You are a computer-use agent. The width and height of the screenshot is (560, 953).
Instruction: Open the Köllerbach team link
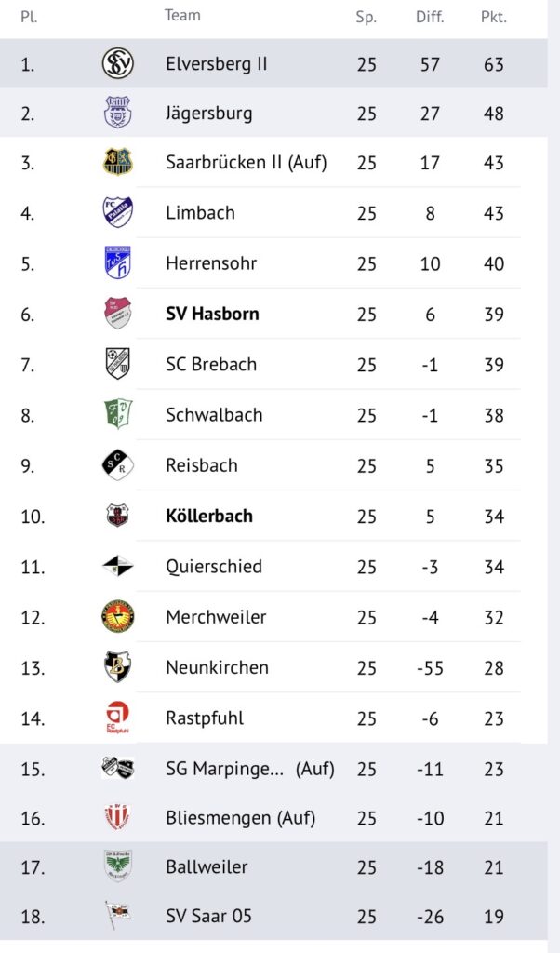click(x=208, y=516)
